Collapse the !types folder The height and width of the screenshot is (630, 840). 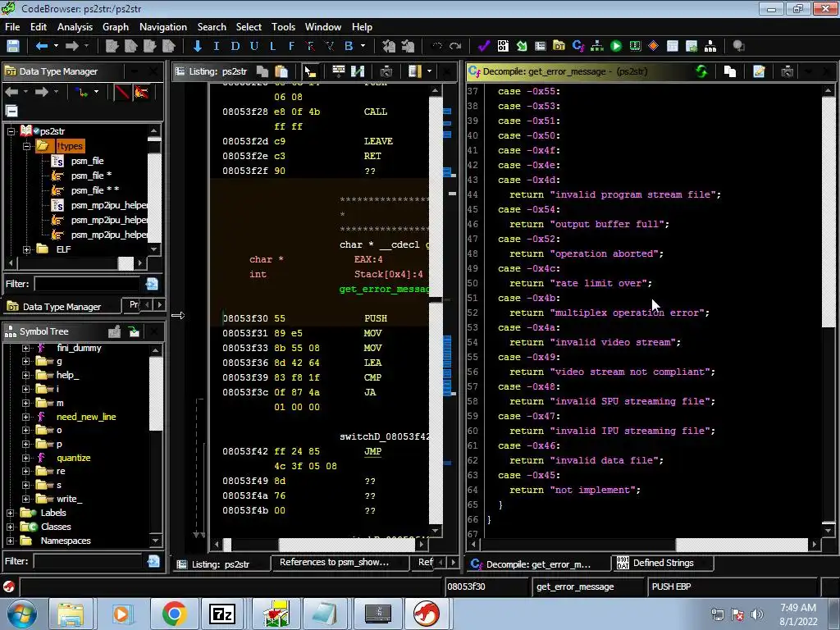point(26,146)
